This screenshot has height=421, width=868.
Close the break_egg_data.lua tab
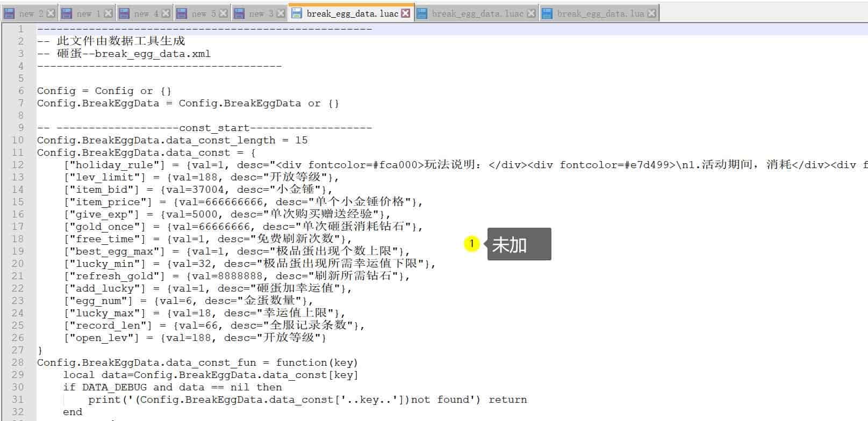point(651,13)
